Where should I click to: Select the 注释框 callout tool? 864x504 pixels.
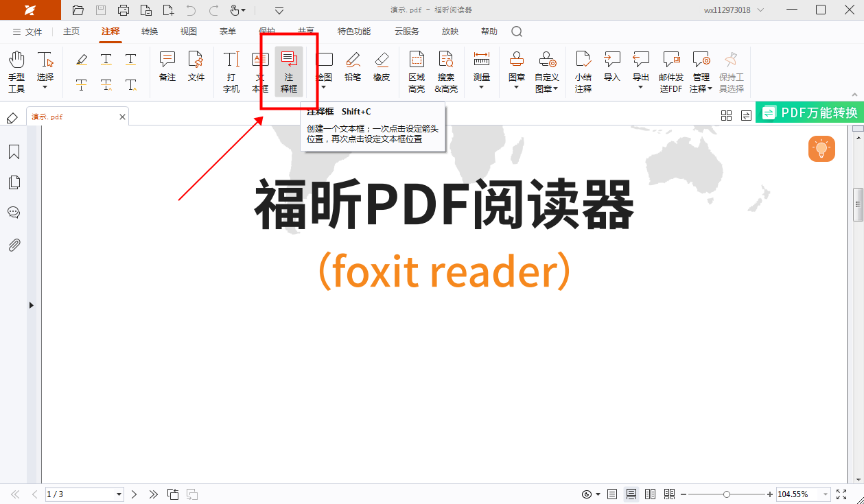[289, 71]
